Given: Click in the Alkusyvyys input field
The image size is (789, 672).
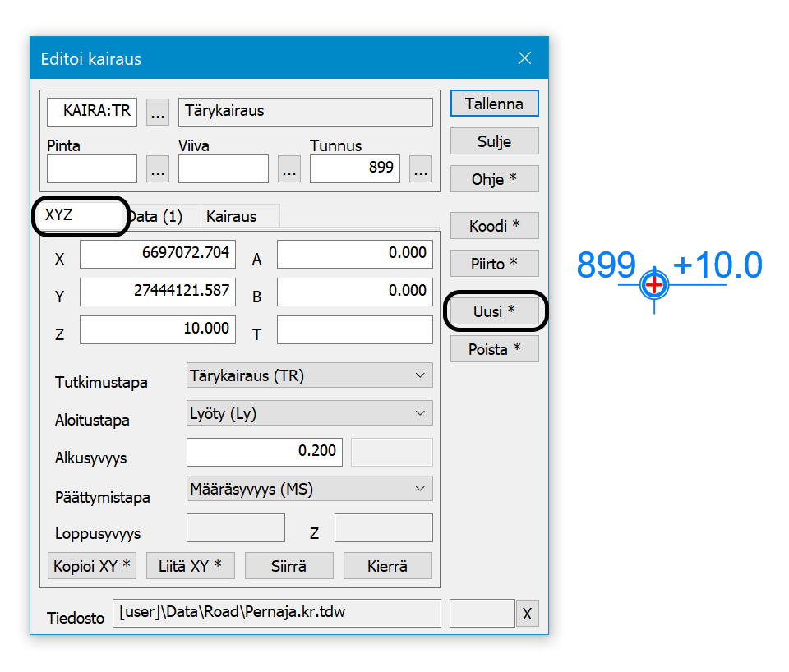Looking at the screenshot, I should pos(265,452).
